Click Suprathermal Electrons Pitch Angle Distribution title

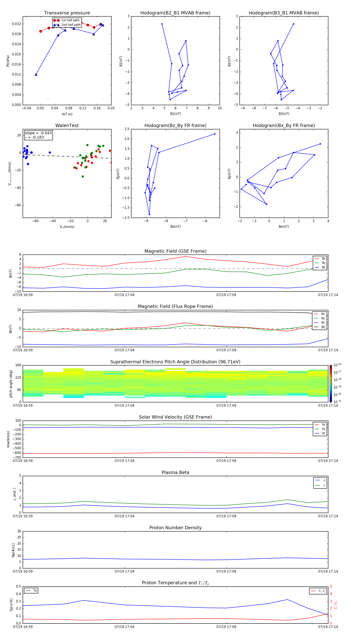(175, 362)
